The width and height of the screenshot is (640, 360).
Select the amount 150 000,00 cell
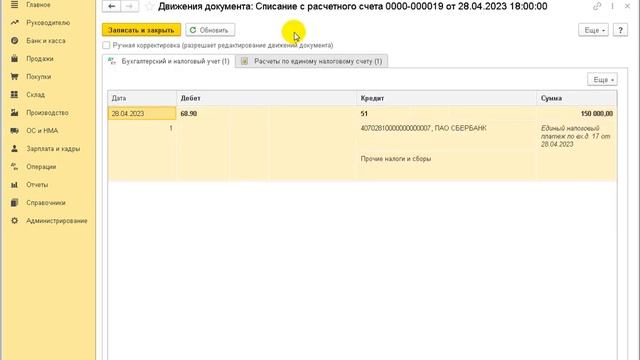tap(577, 113)
